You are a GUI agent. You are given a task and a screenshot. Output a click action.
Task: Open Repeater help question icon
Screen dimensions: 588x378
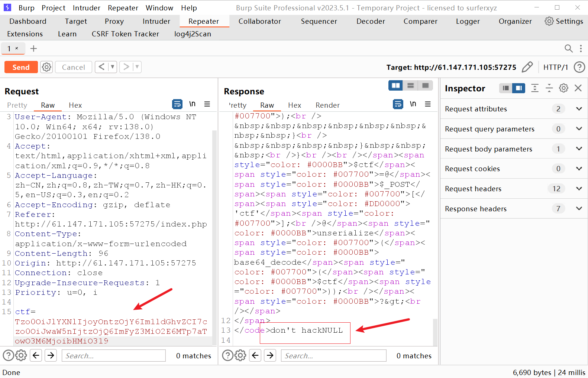(x=579, y=67)
